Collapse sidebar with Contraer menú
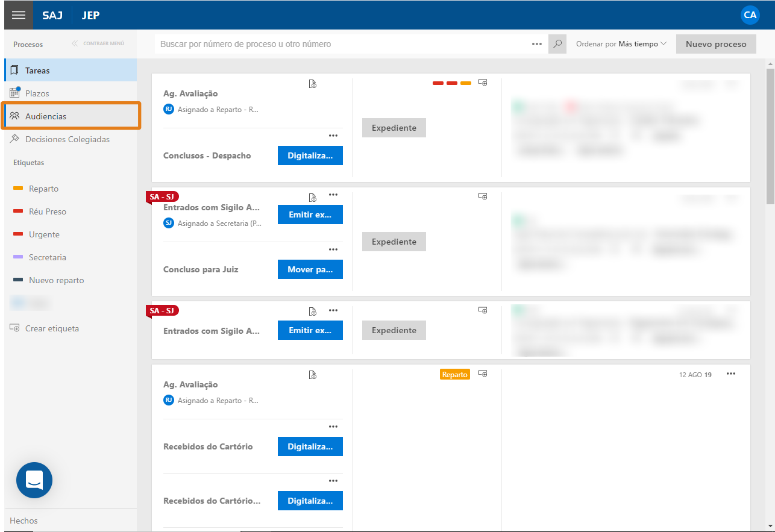Screen dimensions: 775x532 coord(98,44)
